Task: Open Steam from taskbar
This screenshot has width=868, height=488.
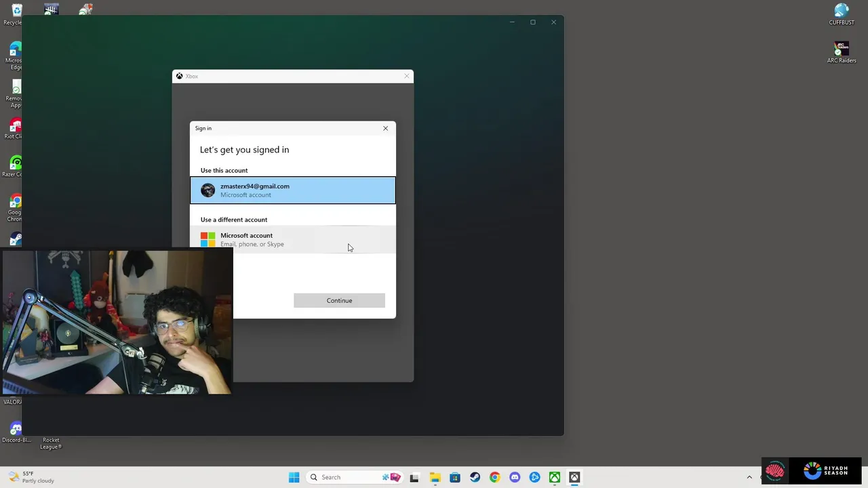Action: (475, 477)
